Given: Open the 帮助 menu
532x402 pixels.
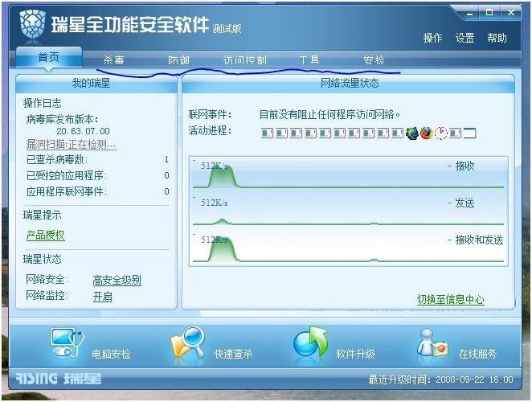Looking at the screenshot, I should coord(497,38).
